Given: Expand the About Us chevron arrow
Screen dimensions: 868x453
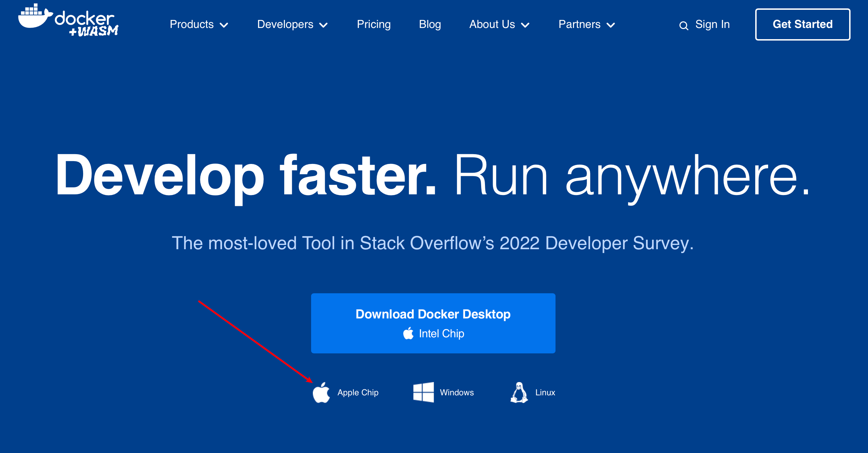Looking at the screenshot, I should tap(525, 25).
